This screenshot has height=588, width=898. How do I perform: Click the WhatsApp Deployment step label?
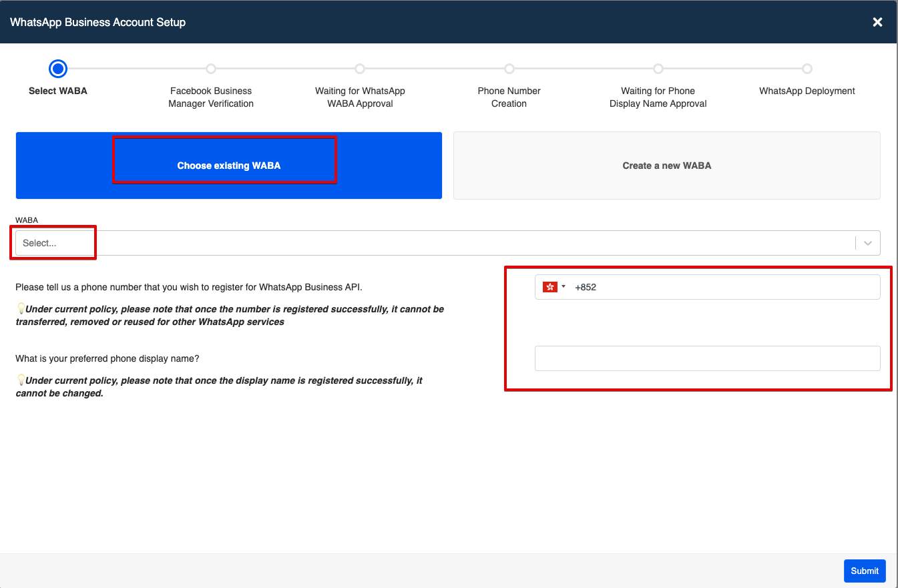pos(807,91)
